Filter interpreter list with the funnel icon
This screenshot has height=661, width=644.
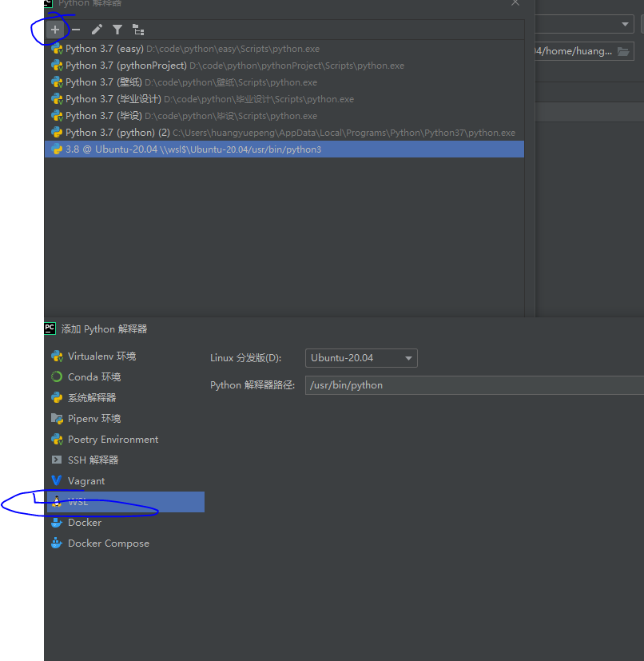coord(117,30)
